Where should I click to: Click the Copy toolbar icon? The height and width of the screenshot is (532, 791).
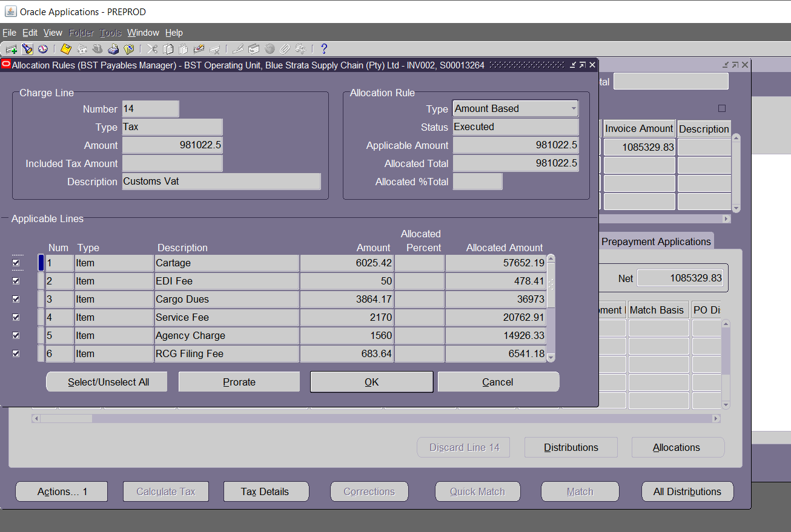tap(168, 49)
